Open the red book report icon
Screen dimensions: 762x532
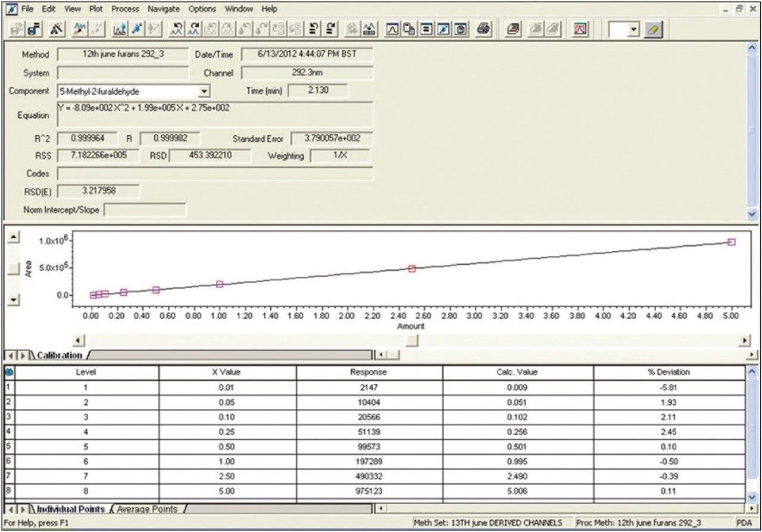(x=513, y=27)
